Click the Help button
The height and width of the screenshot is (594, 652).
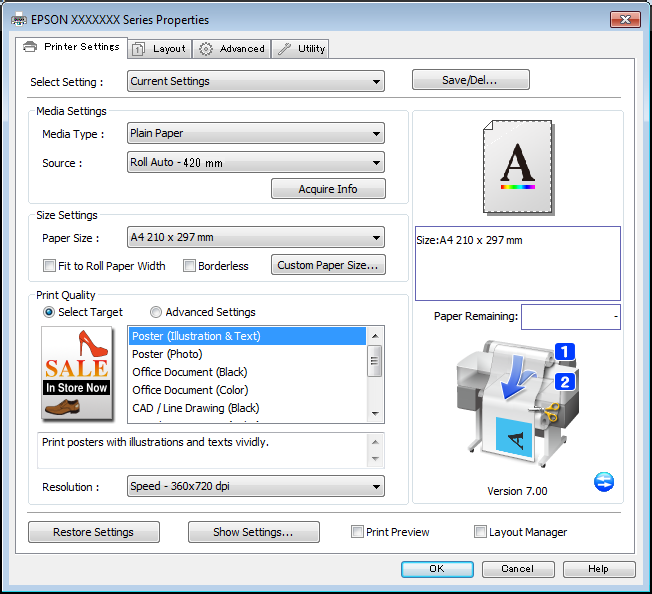pyautogui.click(x=599, y=569)
